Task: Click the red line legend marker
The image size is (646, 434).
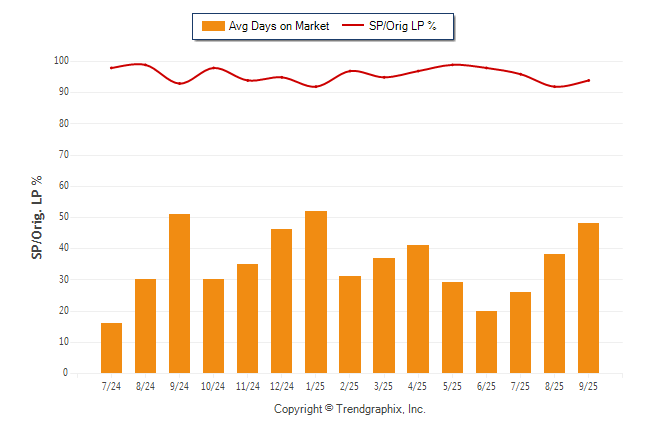Action: point(353,25)
